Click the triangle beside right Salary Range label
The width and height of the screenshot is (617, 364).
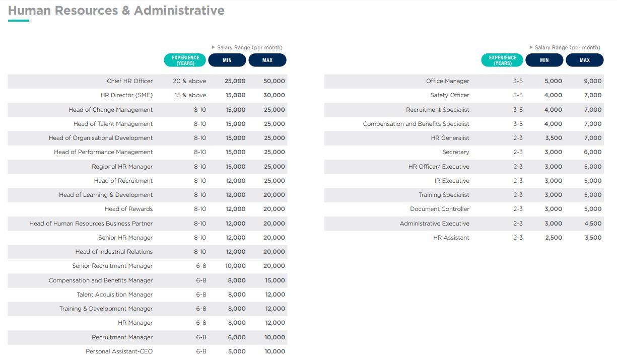point(531,48)
